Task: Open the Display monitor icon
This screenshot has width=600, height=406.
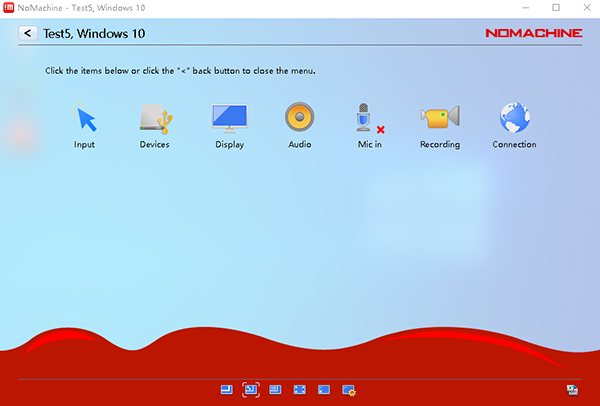Action: point(229,120)
